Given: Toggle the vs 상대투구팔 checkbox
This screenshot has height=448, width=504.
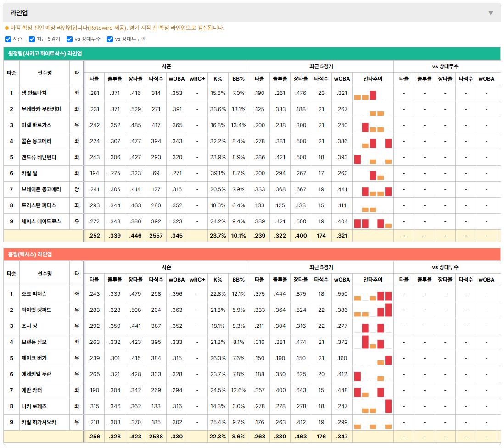Looking at the screenshot, I should 110,39.
